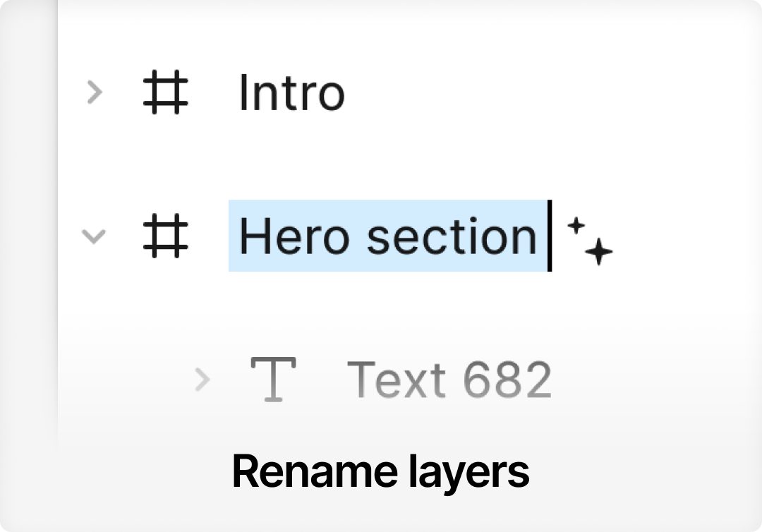The width and height of the screenshot is (762, 532).
Task: Expand the Text 682 layer chevron
Action: (x=202, y=380)
